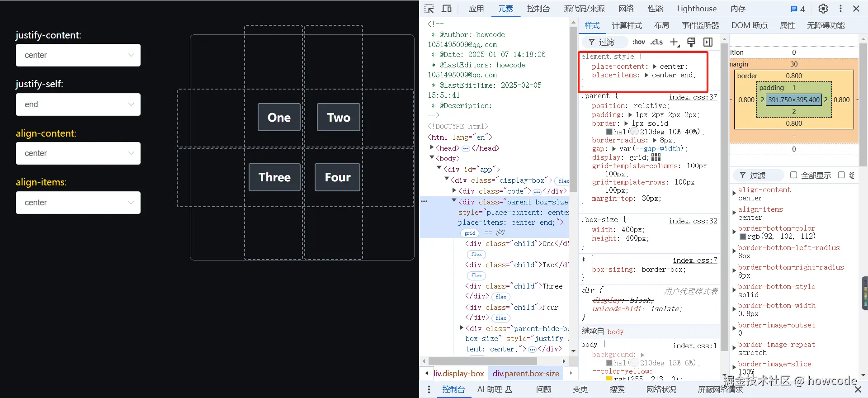Toggle the :hov element state button
Image resolution: width=868 pixels, height=398 pixels.
639,42
